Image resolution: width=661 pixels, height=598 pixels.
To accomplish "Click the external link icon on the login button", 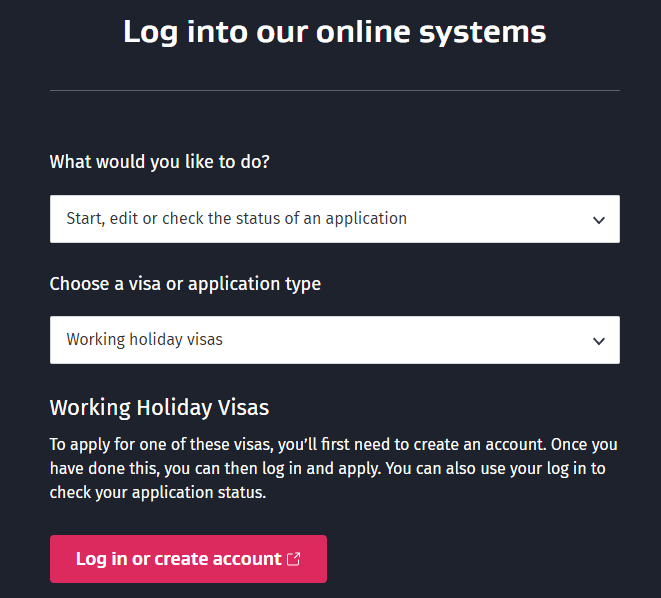I will click(x=294, y=559).
